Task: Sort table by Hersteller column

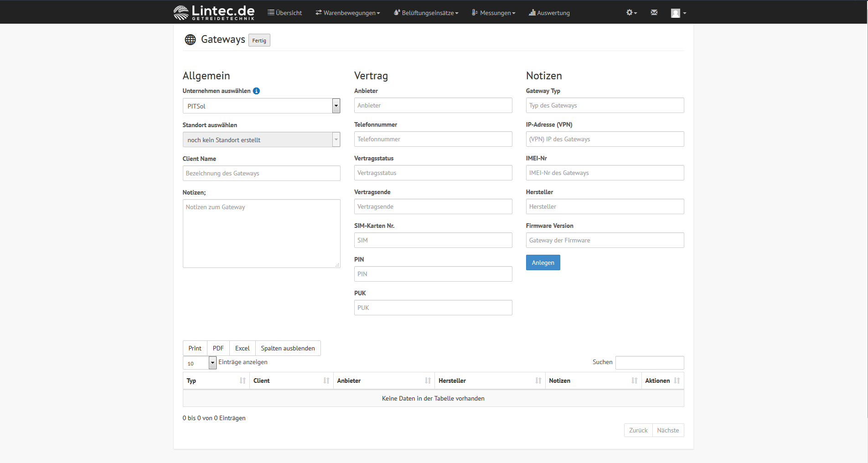Action: [490, 381]
